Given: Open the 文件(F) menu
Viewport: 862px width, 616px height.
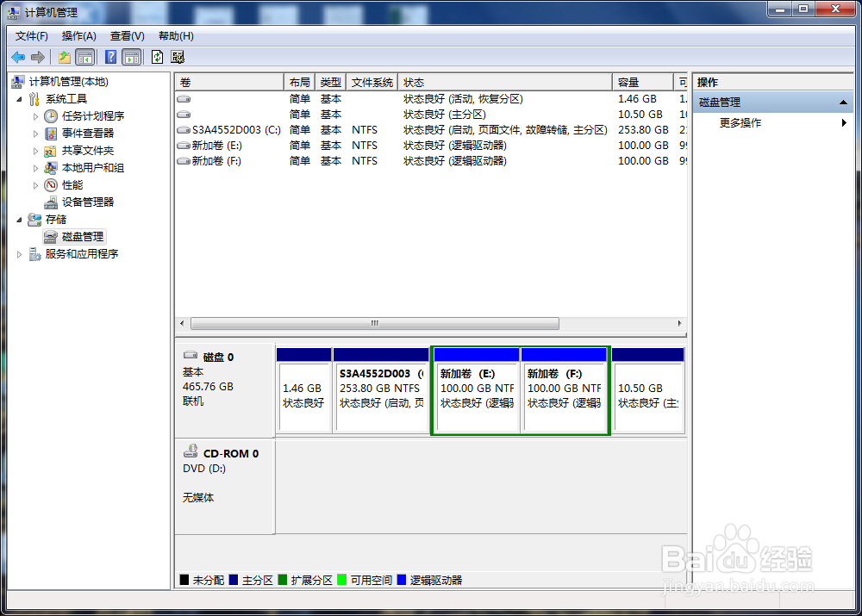Looking at the screenshot, I should click(31, 36).
